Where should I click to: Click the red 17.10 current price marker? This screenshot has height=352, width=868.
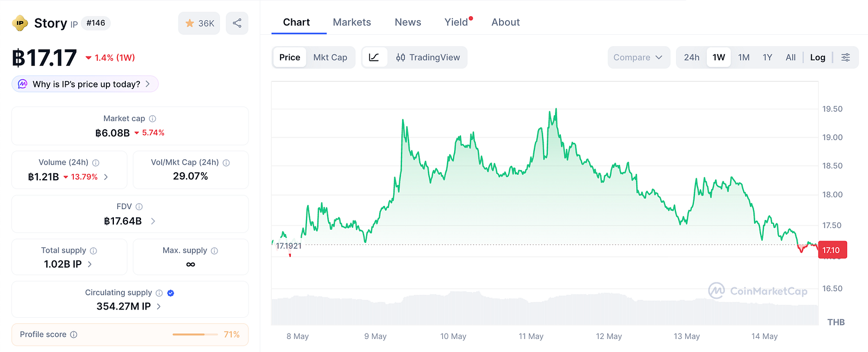(x=832, y=250)
